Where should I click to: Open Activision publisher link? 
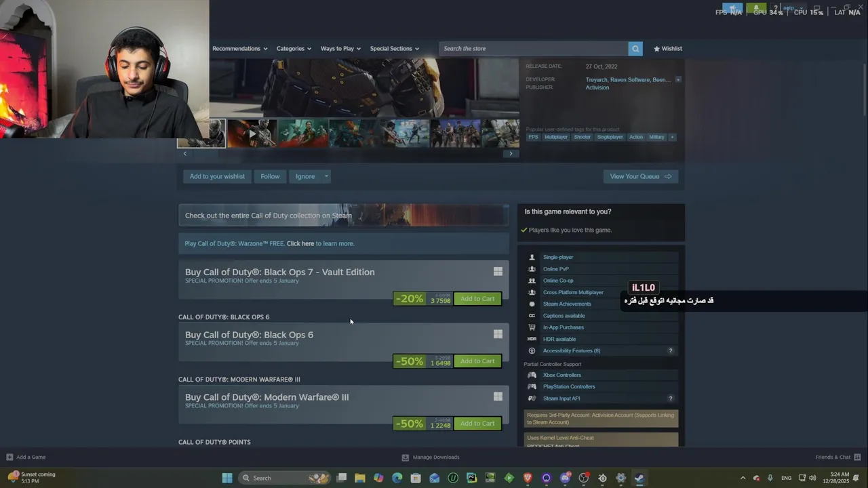point(597,87)
